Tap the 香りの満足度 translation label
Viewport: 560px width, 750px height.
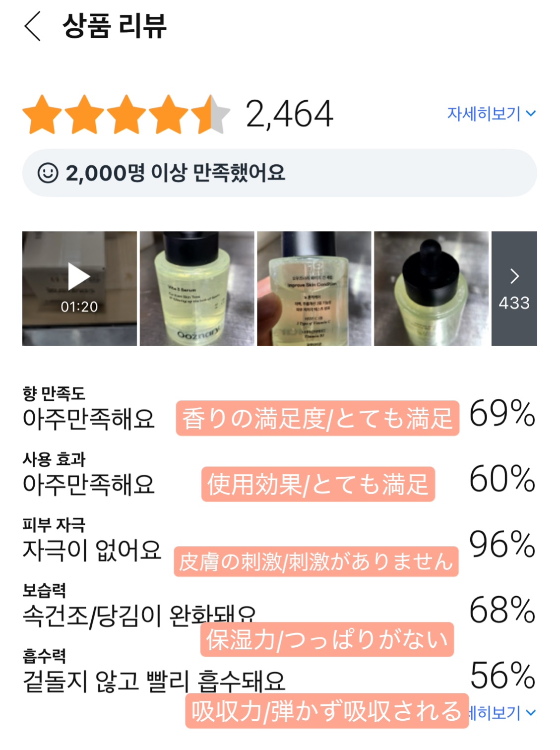coord(317,418)
